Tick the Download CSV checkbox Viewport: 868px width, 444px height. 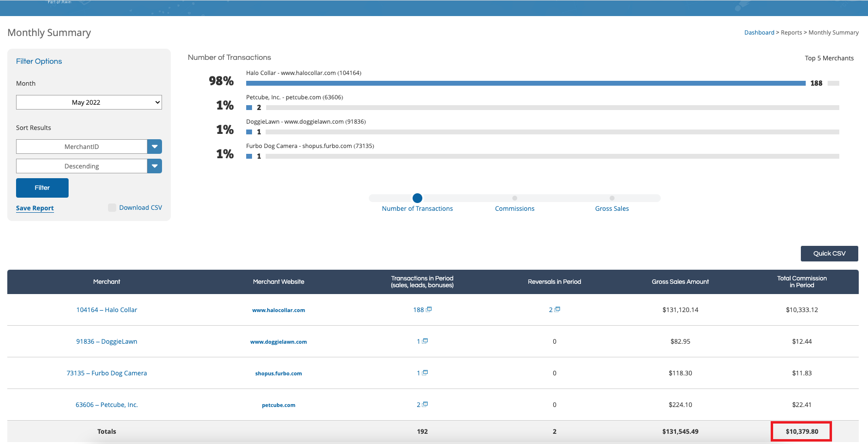click(112, 208)
